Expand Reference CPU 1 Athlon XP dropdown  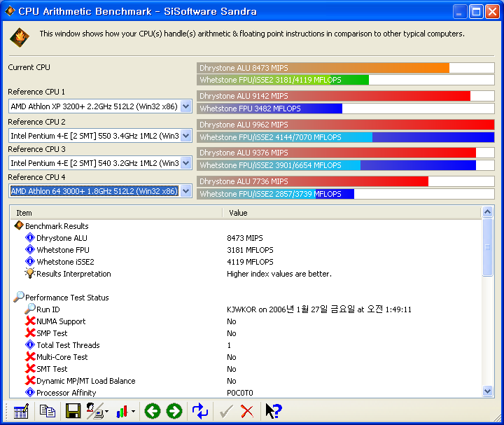(x=186, y=106)
